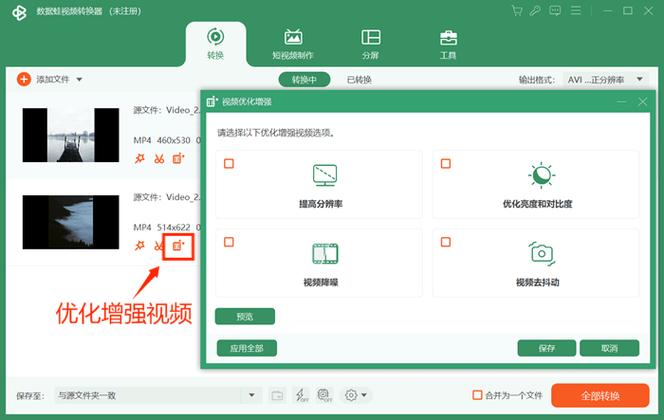Viewport: 664px width, 420px height.
Task: Open enhance video icon on second video
Action: [178, 245]
